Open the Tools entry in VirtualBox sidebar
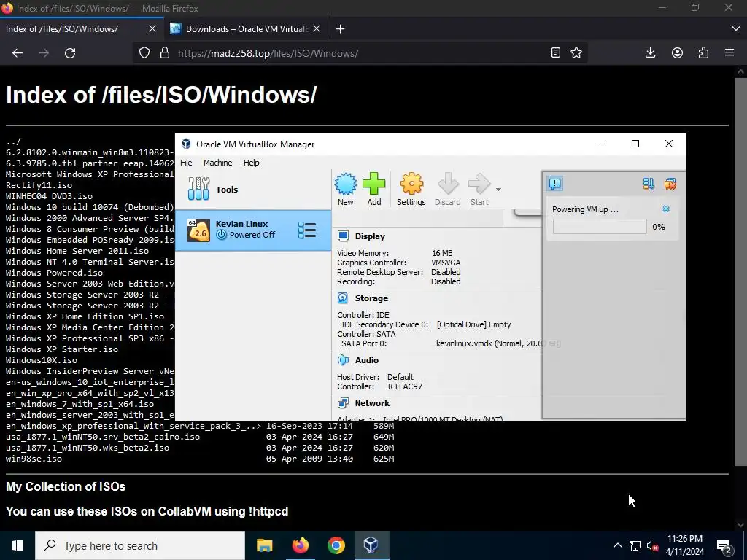 (253, 189)
